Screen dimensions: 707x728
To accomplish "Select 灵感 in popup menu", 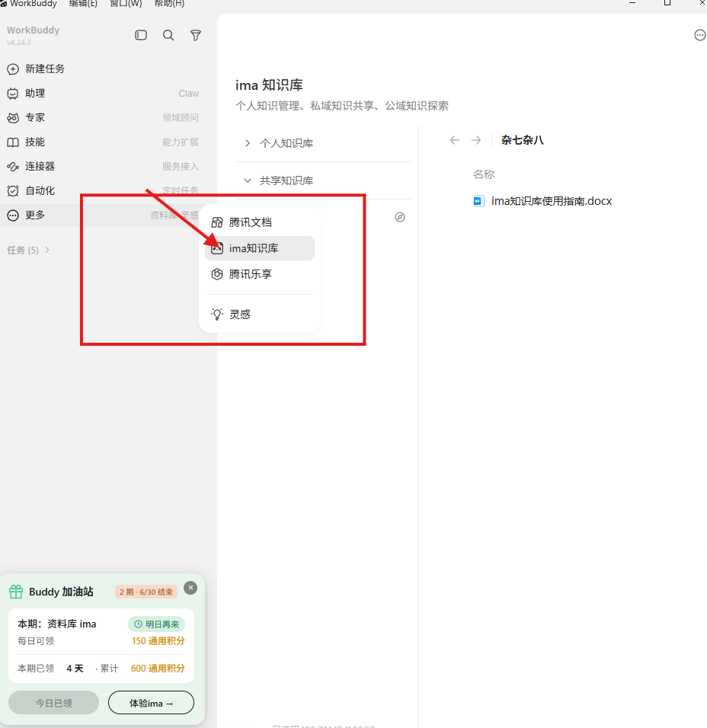I will pos(260,315).
